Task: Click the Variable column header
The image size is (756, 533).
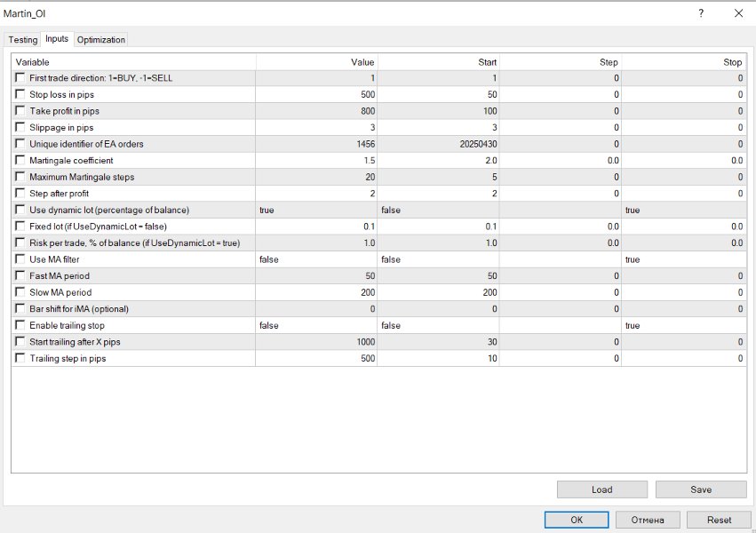Action: [x=134, y=62]
